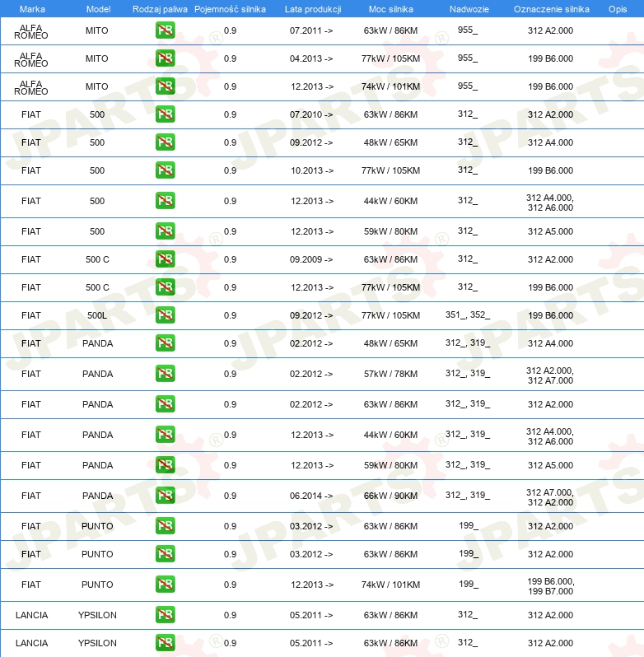
Task: Select 'ALFA ROMEO' brand in MITO 04.2013 row
Action: point(31,59)
